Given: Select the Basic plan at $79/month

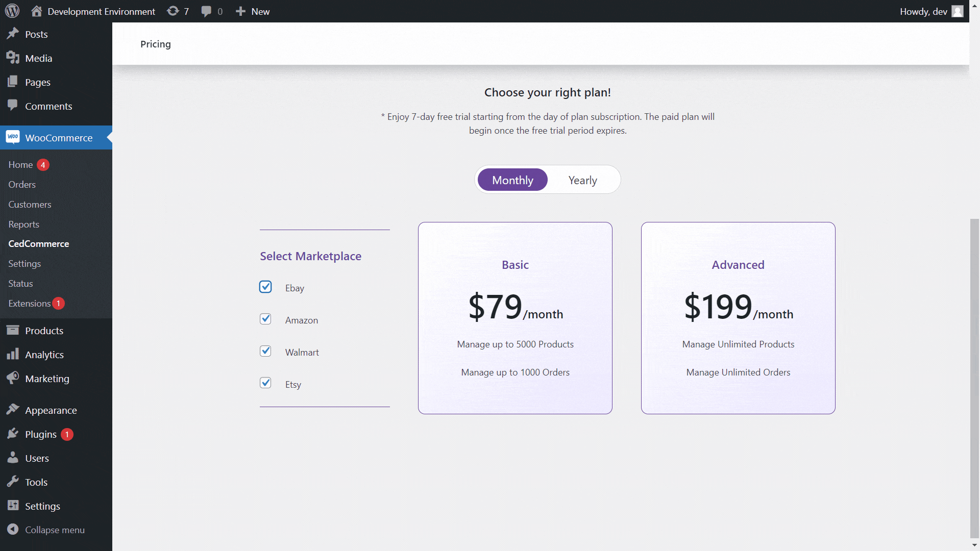Looking at the screenshot, I should pyautogui.click(x=515, y=317).
